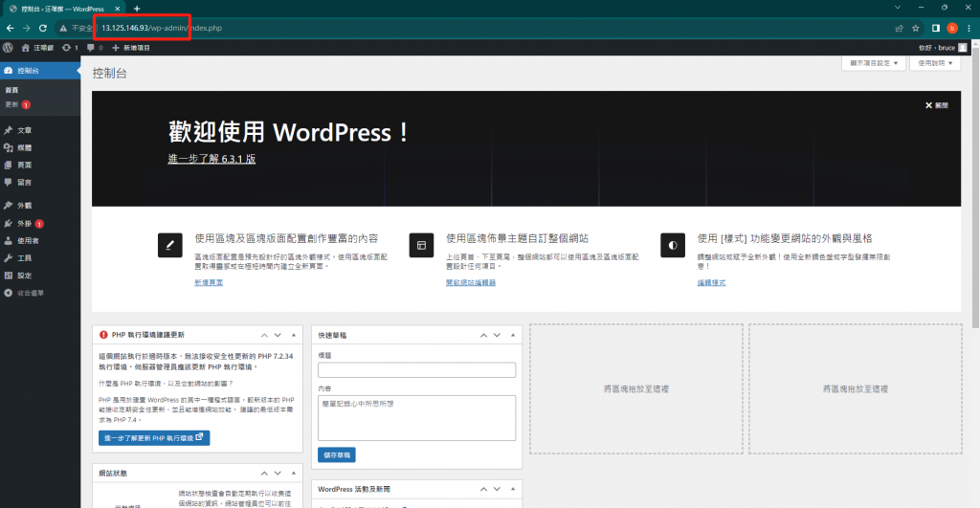
Task: Open the 控制台 dashboard menu
Action: click(40, 71)
